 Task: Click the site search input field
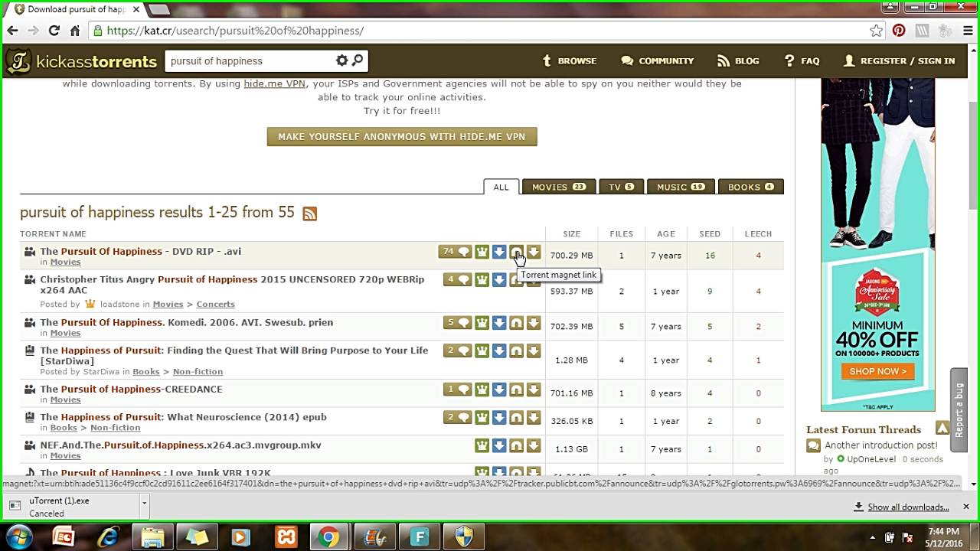pos(250,61)
